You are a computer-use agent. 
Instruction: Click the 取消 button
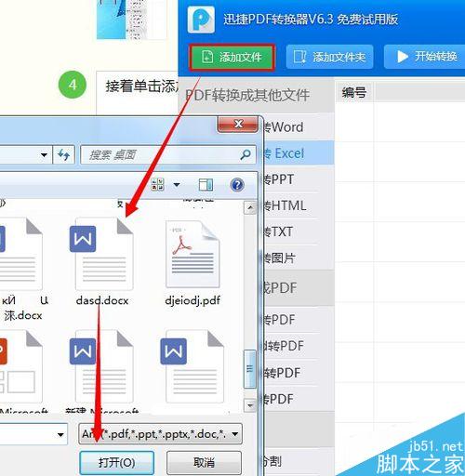pos(204,463)
